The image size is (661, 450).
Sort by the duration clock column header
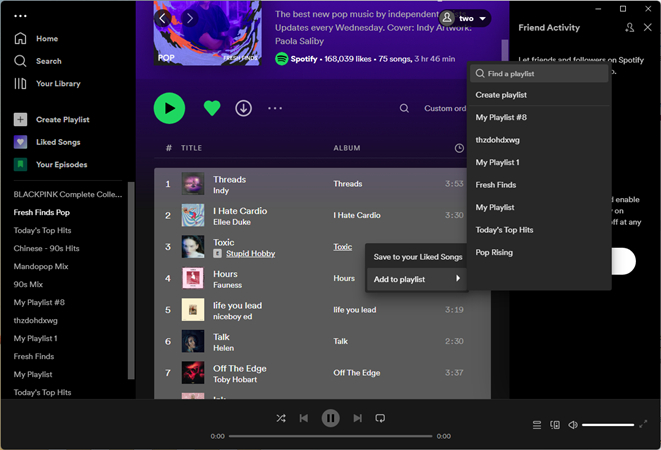(x=459, y=148)
